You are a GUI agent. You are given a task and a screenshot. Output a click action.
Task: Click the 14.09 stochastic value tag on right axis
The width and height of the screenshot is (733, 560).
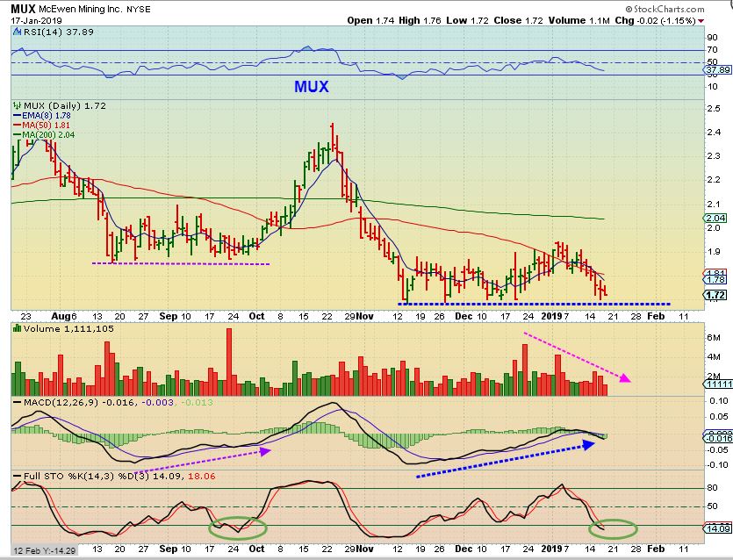[x=717, y=528]
